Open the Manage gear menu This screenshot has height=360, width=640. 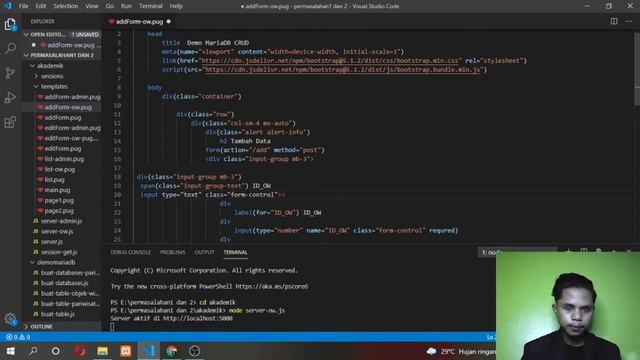10,319
